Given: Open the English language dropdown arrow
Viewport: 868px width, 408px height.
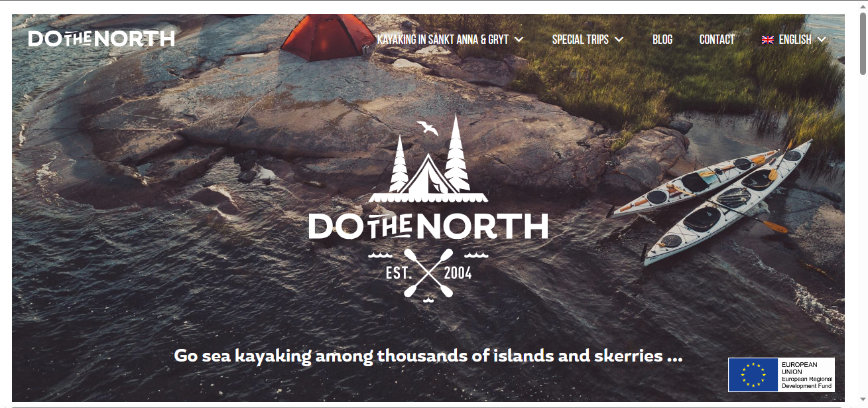Looking at the screenshot, I should [x=822, y=40].
